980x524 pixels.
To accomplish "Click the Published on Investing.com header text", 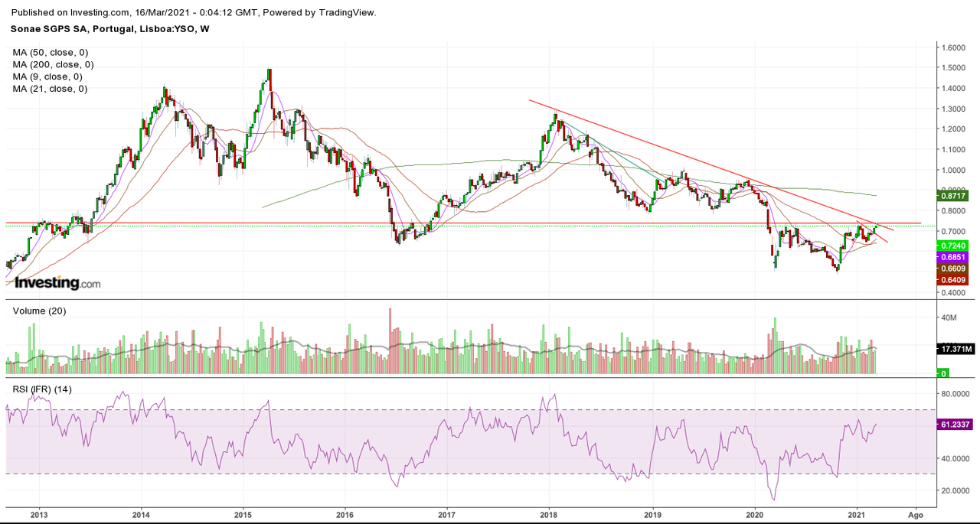I will [x=194, y=13].
